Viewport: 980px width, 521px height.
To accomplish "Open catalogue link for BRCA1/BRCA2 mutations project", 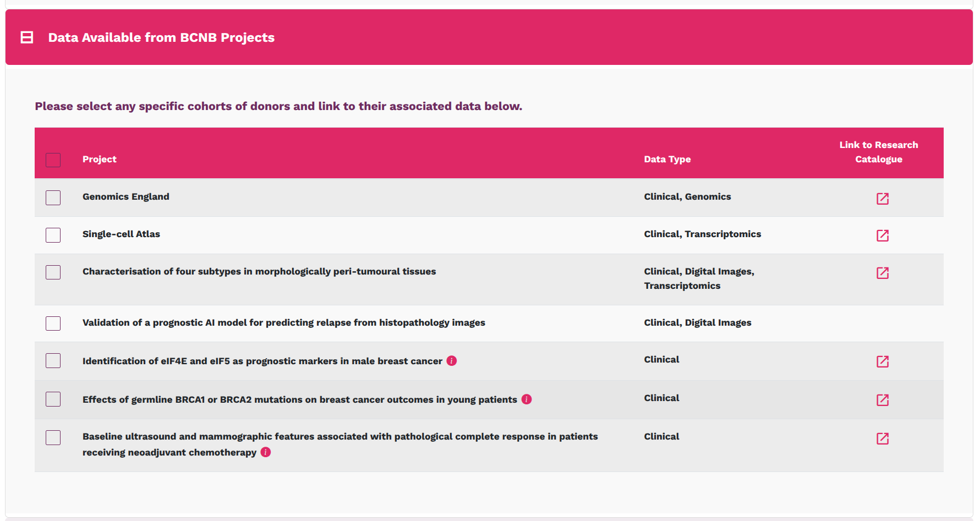I will pos(883,400).
